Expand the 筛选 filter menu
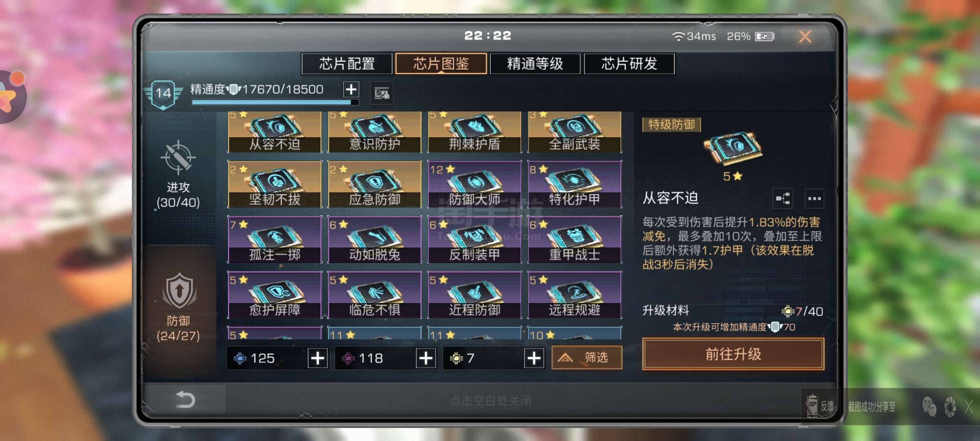This screenshot has width=980, height=441. [587, 358]
